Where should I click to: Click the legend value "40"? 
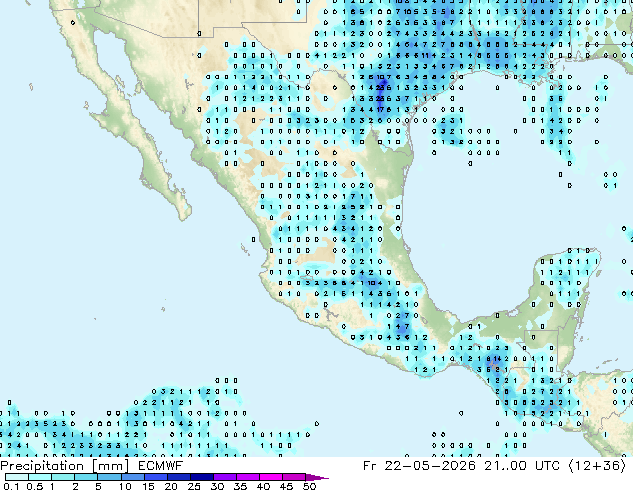click(x=263, y=486)
